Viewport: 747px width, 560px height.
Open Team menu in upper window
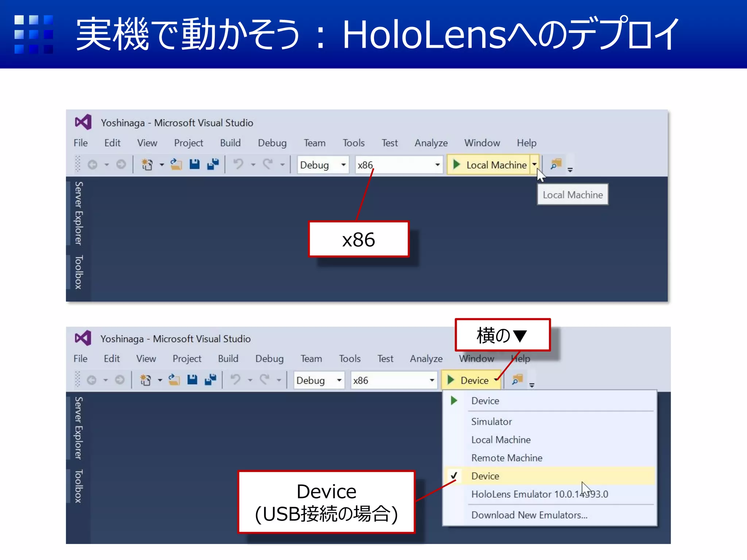point(315,143)
